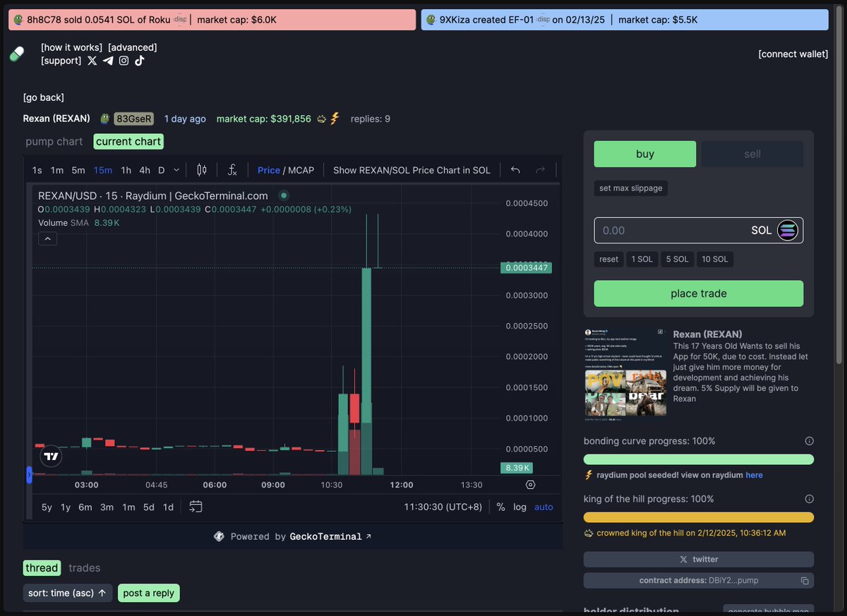Click the blue marker at chart's left edge
Image resolution: width=847 pixels, height=616 pixels.
coord(29,476)
